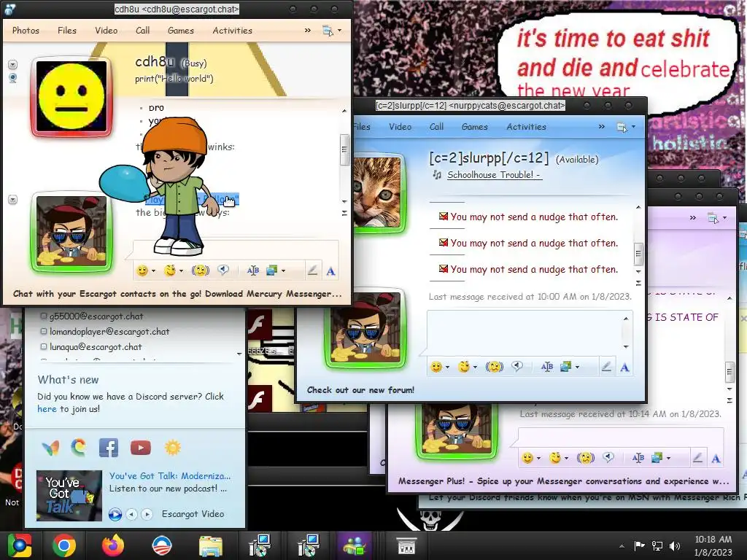The image size is (747, 560).
Task: Open Google Chrome from taskbar
Action: click(x=64, y=545)
